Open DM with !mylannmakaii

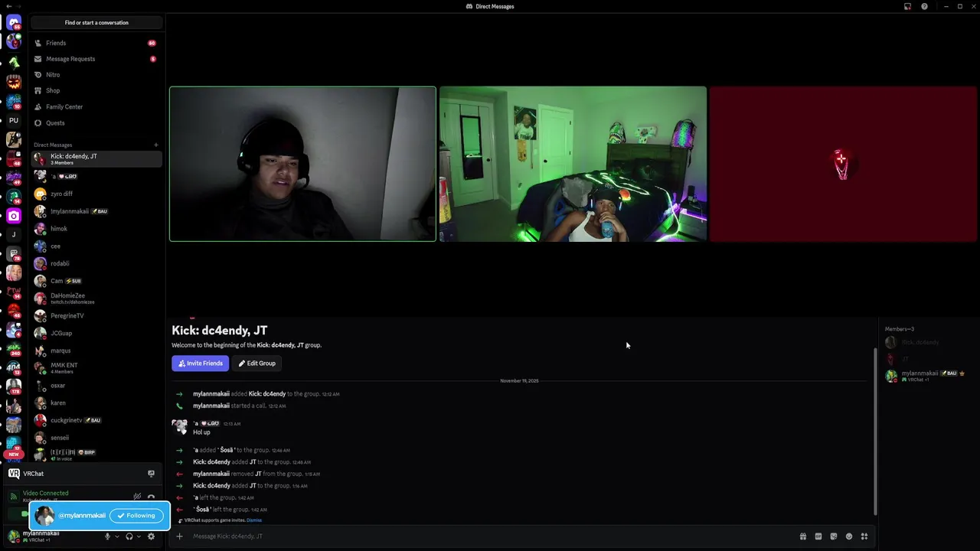[96, 211]
